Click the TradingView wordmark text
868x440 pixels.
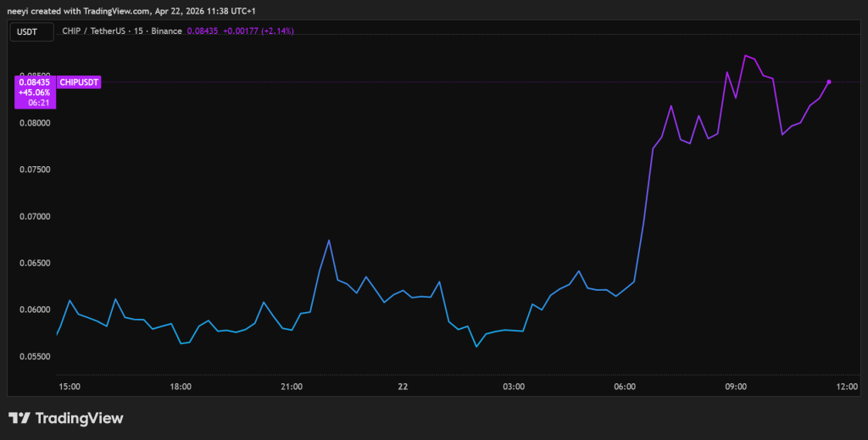79,418
